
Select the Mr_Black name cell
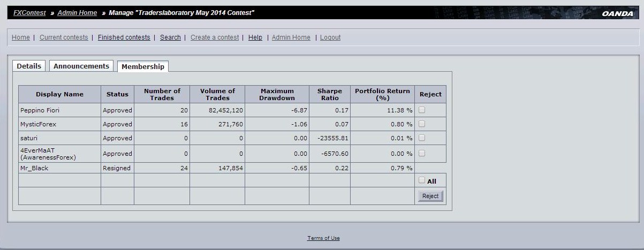59,168
